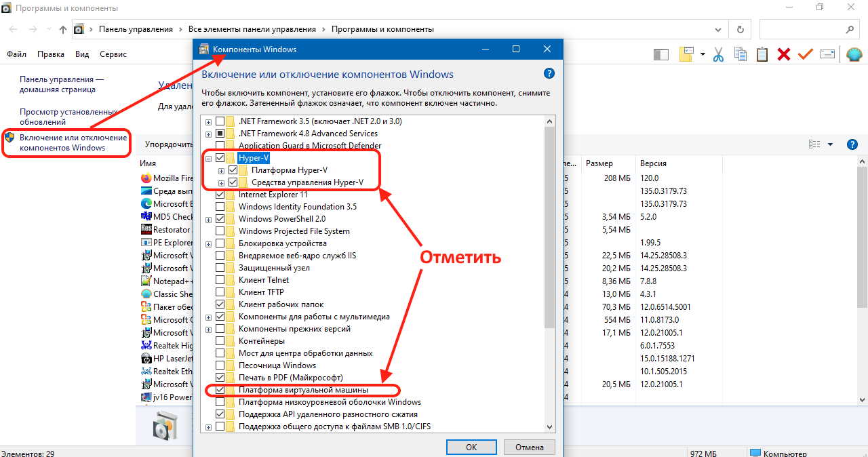868x457 pixels.
Task: Enable Песочница Windows checkbox
Action: [x=220, y=365]
